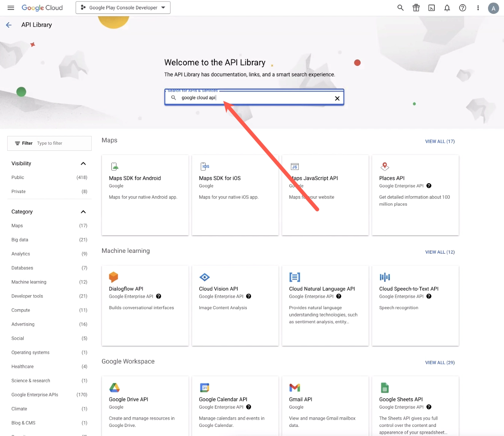Click the Google Calendar API icon

coord(205,388)
